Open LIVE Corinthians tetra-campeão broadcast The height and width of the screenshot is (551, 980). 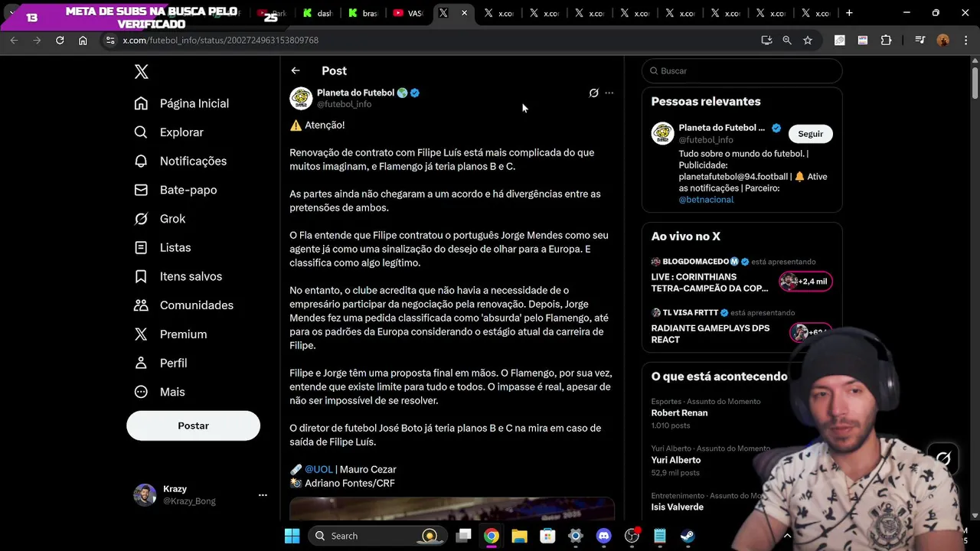[710, 282]
